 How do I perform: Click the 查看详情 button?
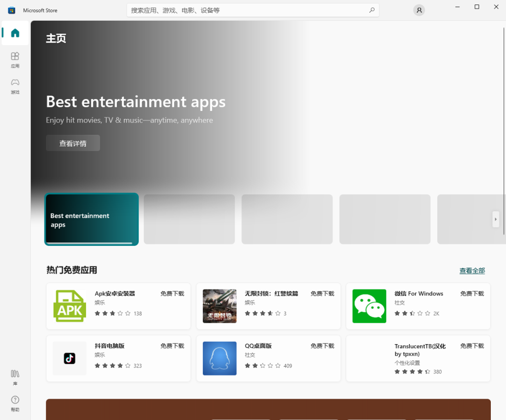(x=73, y=143)
